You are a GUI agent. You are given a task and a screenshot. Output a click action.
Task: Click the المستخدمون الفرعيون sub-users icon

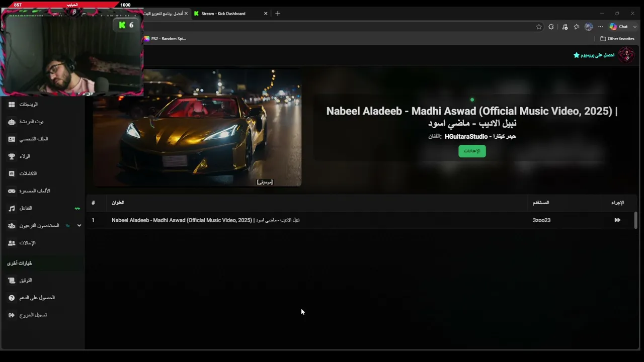coord(12,226)
